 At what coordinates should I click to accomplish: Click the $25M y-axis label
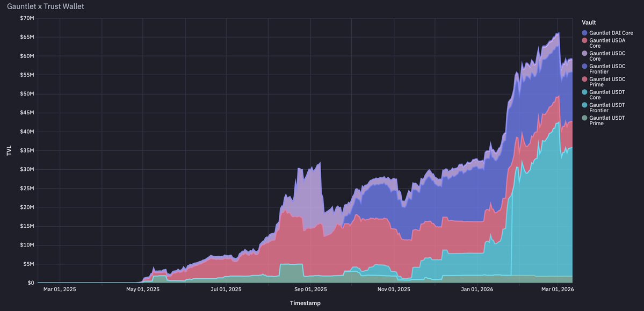pos(27,189)
